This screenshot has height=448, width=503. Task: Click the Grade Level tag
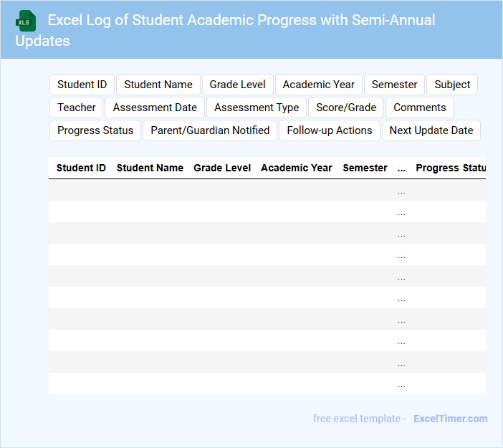(238, 85)
